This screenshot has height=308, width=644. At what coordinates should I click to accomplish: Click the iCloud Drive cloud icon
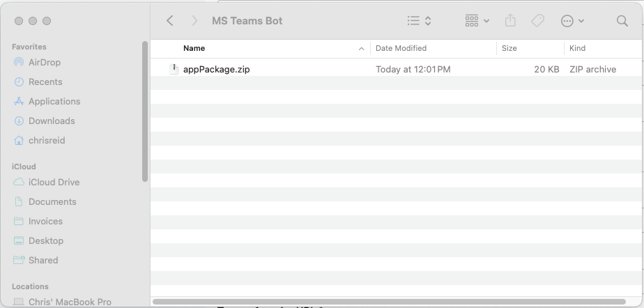19,182
